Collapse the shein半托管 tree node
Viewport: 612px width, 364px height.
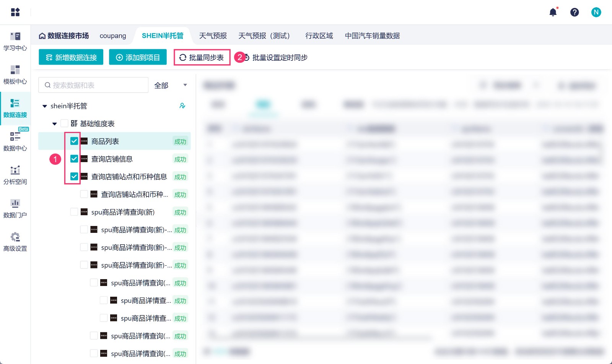[x=45, y=106]
